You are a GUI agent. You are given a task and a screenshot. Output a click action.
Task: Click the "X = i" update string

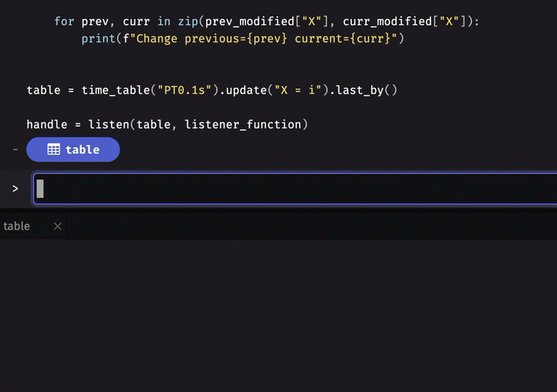294,90
